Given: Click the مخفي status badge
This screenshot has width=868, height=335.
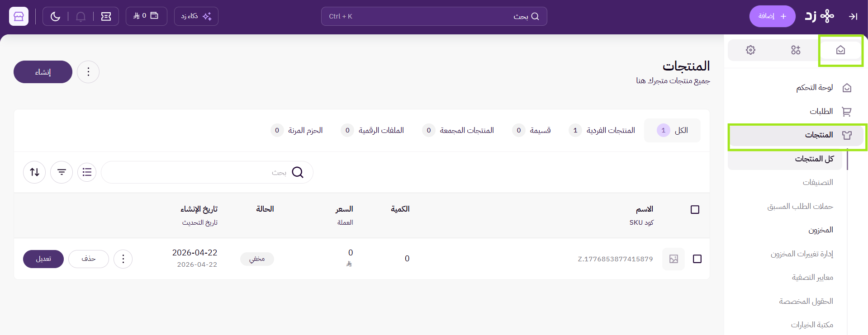Looking at the screenshot, I should point(257,259).
